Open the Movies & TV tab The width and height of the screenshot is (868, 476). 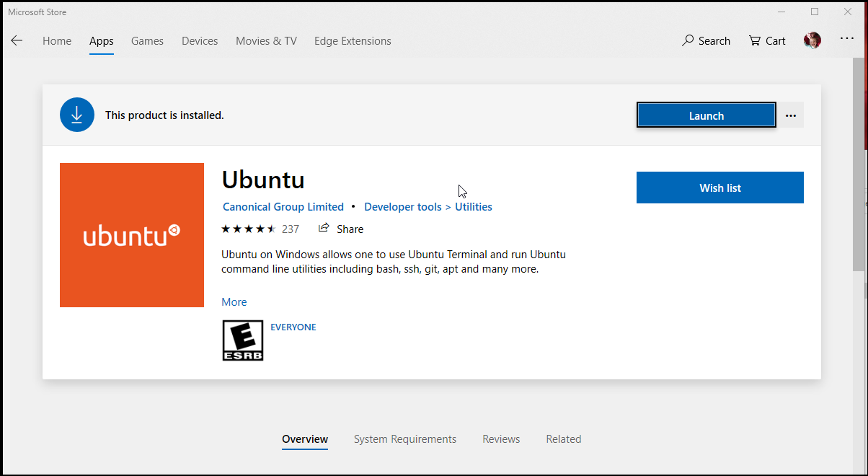[266, 41]
